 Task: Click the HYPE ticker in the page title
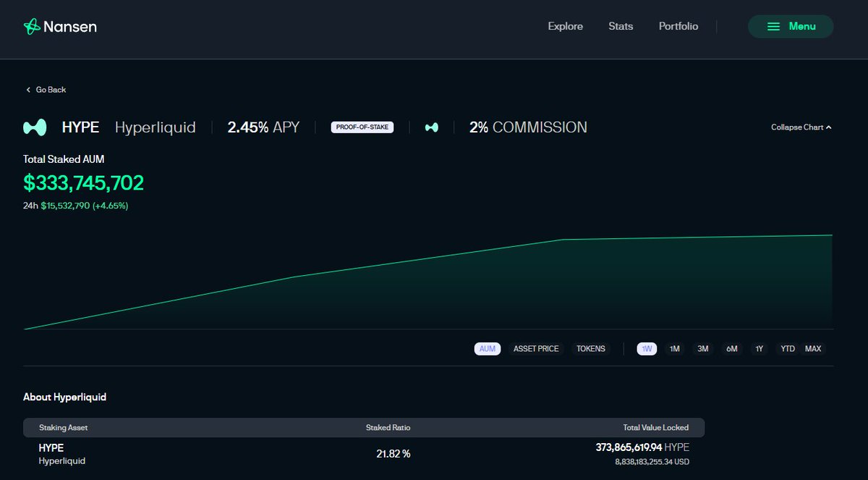click(80, 127)
